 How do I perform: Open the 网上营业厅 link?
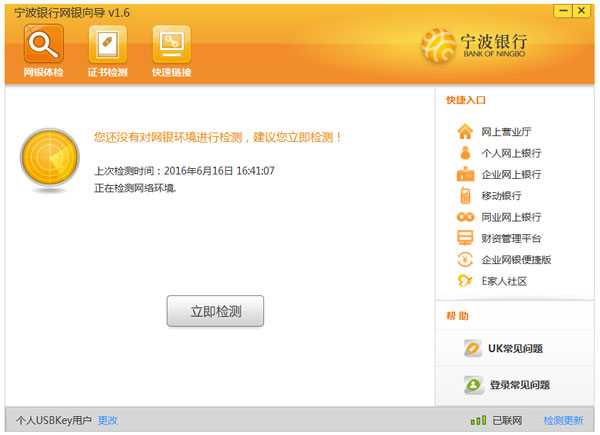pos(506,132)
